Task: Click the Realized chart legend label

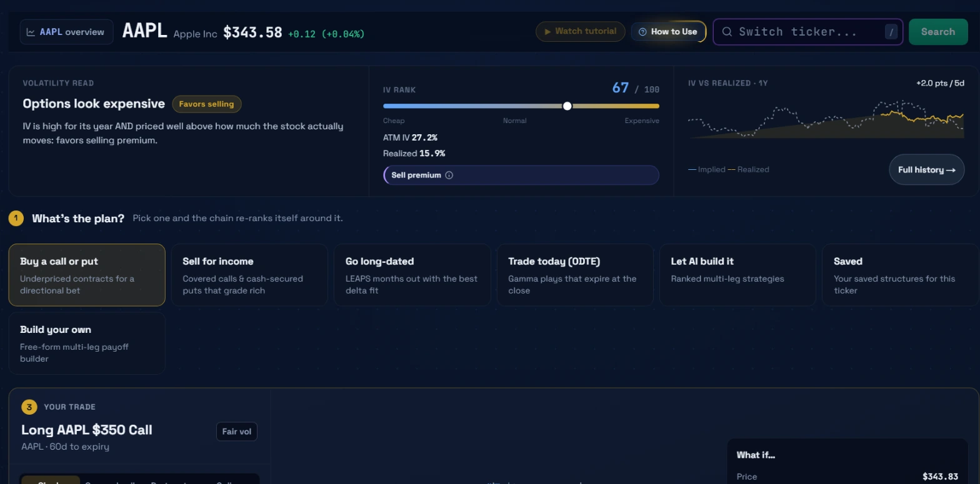Action: pos(753,169)
